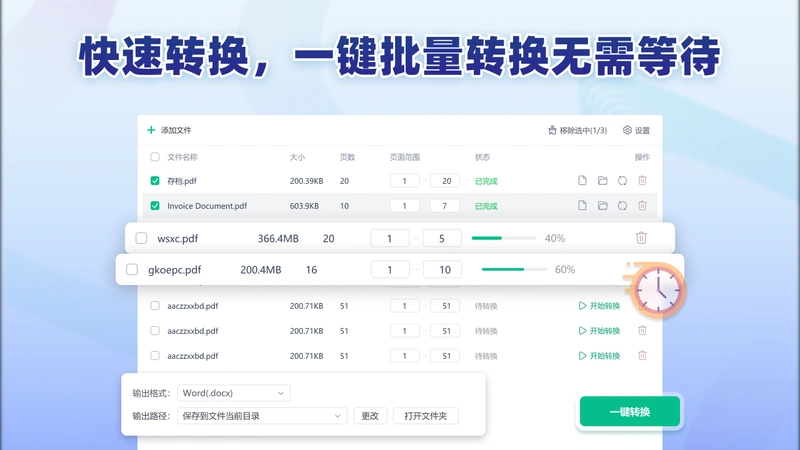
Task: Click the 更改 button
Action: click(x=370, y=416)
